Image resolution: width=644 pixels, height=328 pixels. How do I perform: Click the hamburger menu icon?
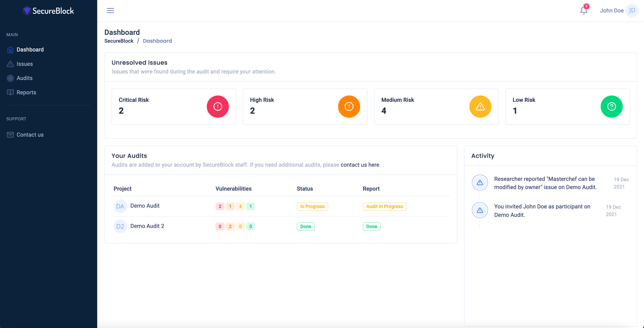tap(110, 11)
